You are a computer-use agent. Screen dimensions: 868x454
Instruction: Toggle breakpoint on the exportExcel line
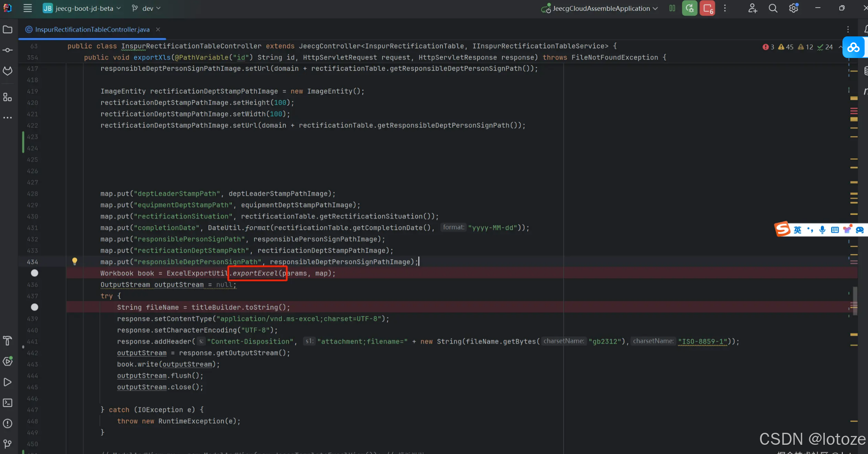(x=35, y=273)
